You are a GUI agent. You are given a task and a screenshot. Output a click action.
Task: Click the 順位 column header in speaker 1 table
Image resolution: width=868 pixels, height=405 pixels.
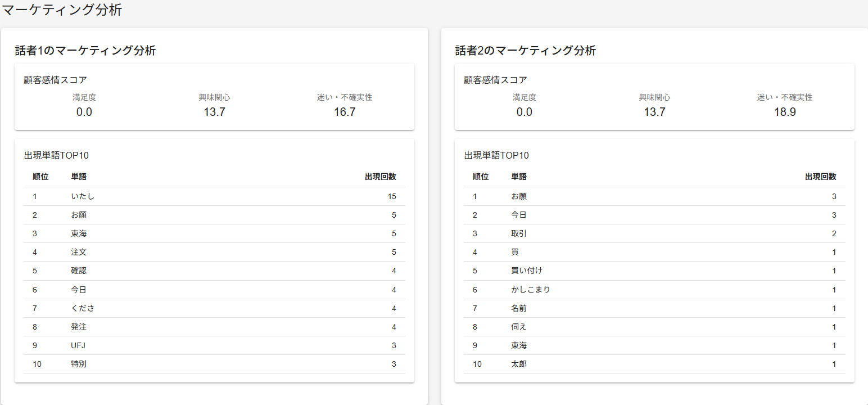(40, 177)
